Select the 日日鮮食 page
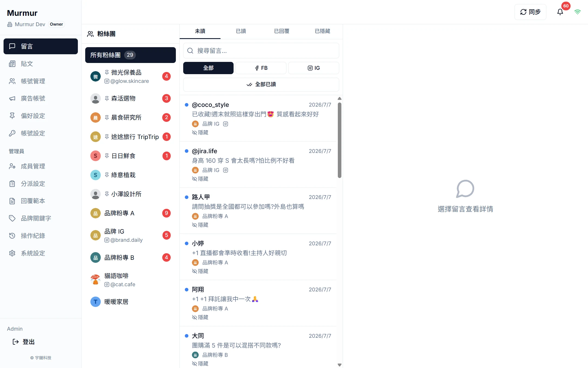Viewport: 588px width, 368px height. tap(130, 156)
